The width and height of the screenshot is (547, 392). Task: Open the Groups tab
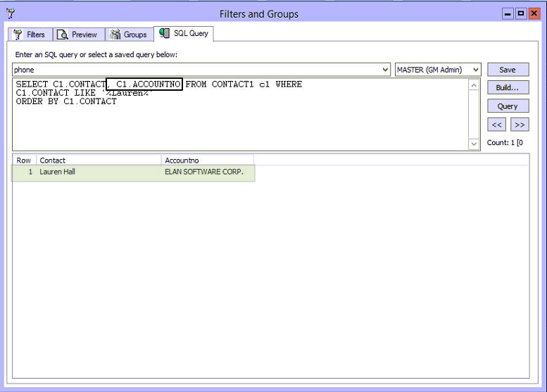[x=129, y=34]
